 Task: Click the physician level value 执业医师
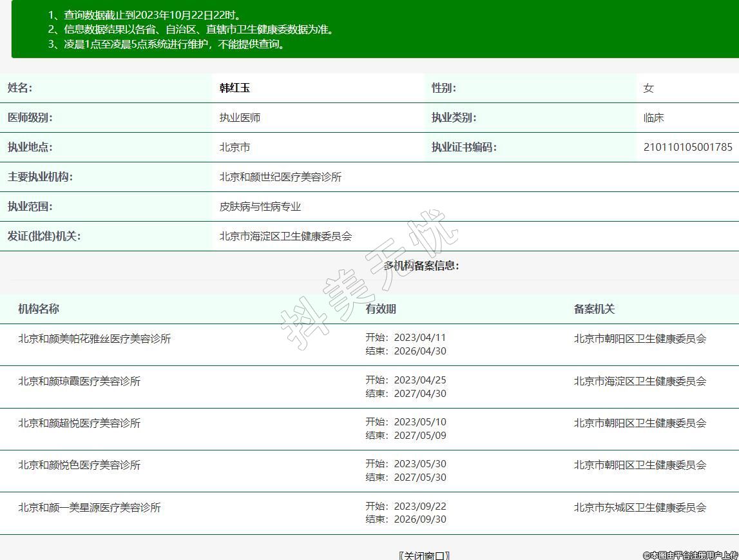click(240, 118)
